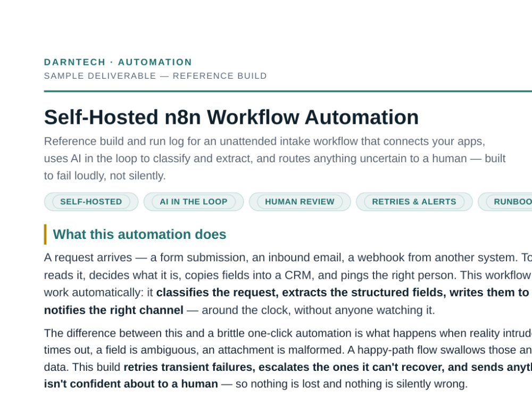Click the DARNTECH · AUTOMATION header text
The height and width of the screenshot is (399, 532).
coord(118,62)
